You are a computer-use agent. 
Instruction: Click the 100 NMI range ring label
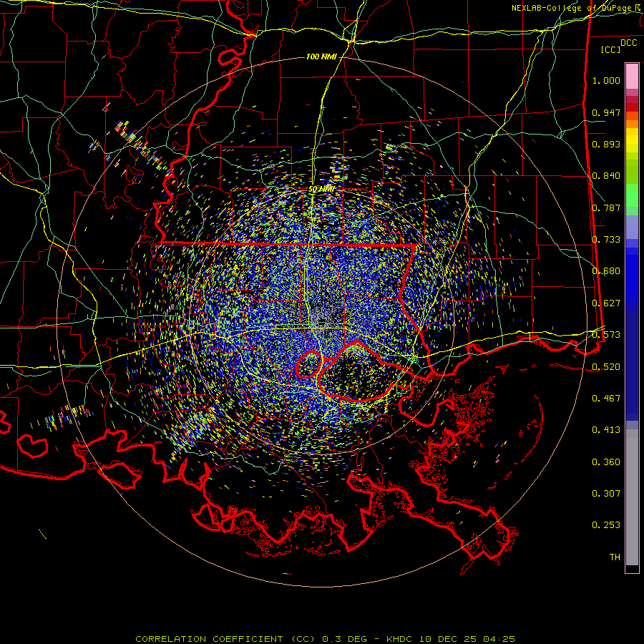(321, 57)
